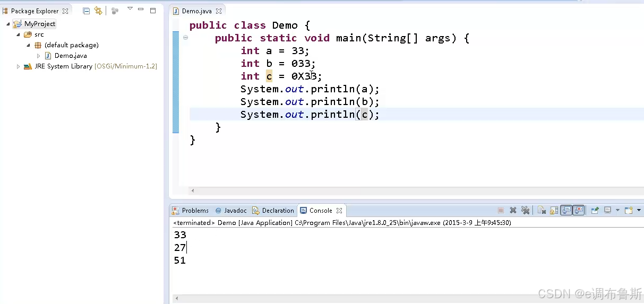Switch to the Demo.java editor tab
644x304 pixels.
(x=197, y=11)
